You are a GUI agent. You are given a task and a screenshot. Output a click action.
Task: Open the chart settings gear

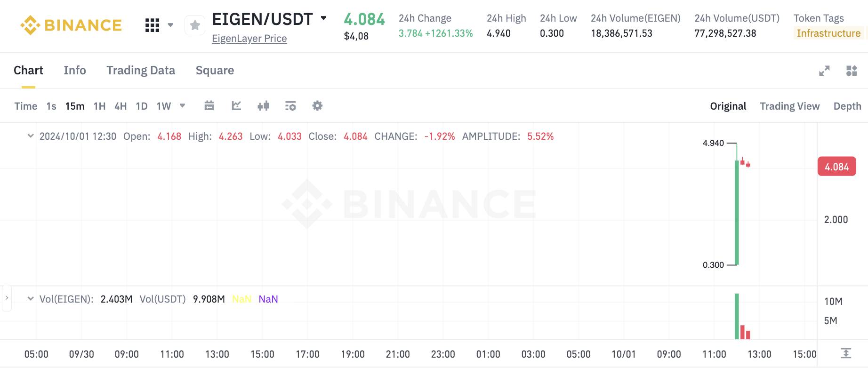[x=317, y=106]
